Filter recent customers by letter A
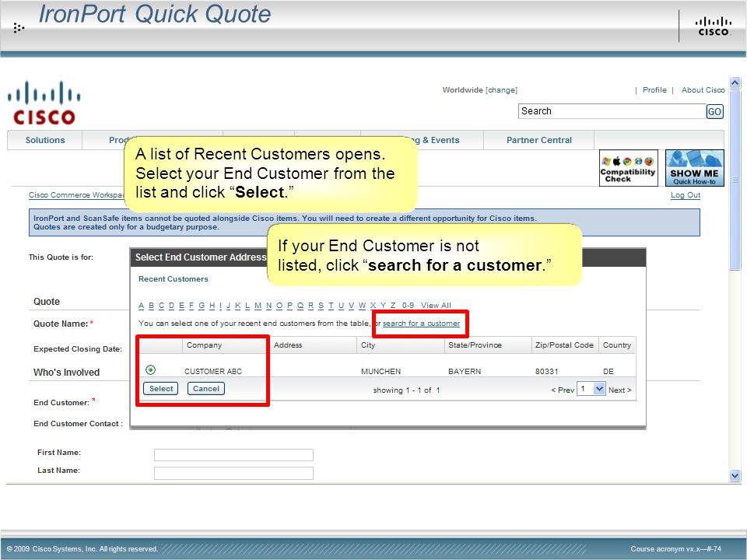 [x=141, y=305]
